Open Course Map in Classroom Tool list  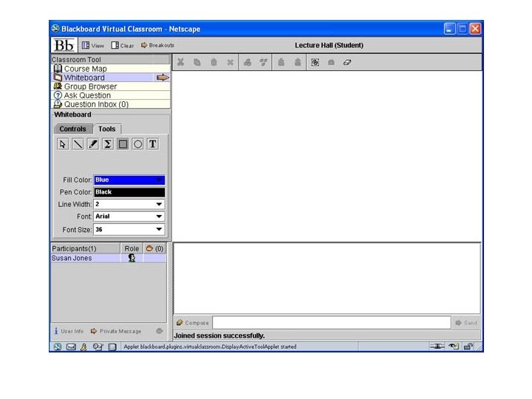coord(111,69)
